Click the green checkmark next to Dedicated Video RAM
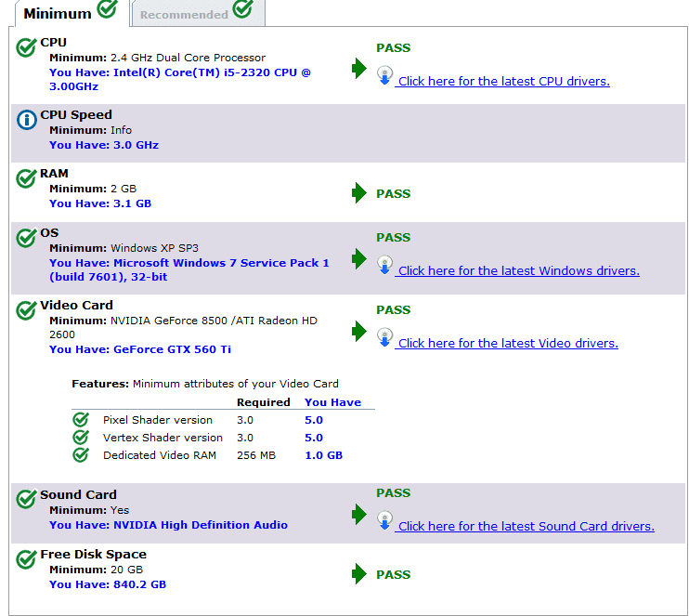Viewport: 689px width, 616px height. (81, 455)
